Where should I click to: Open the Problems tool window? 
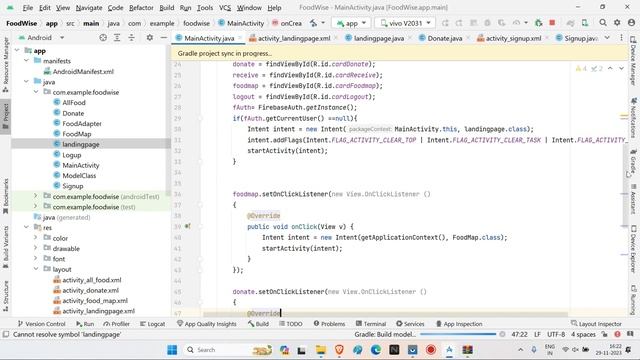tap(329, 324)
